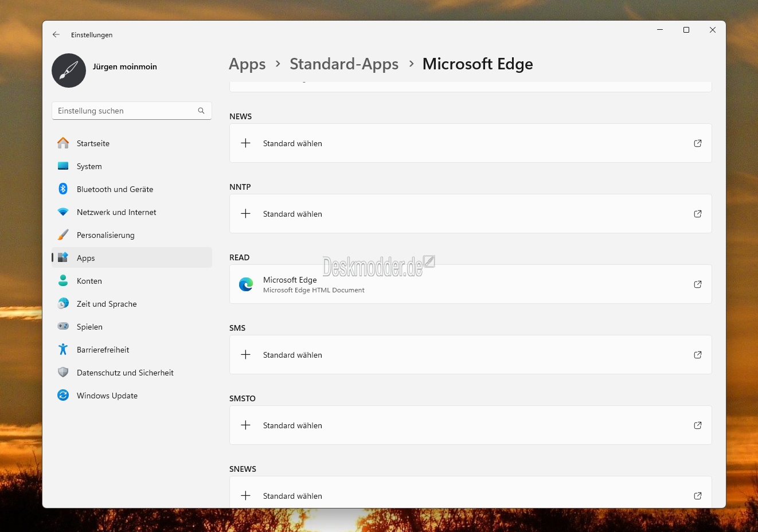The width and height of the screenshot is (758, 532).
Task: Click the plus icon under SMSTO
Action: coord(245,425)
